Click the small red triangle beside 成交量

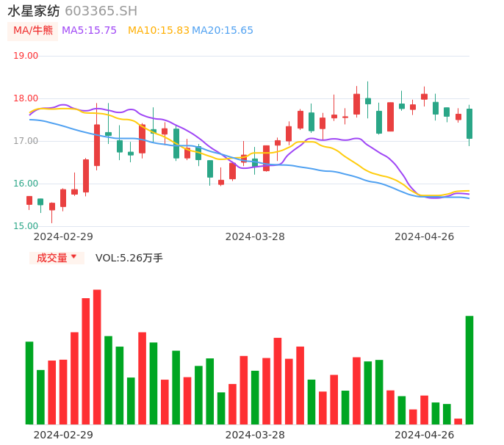click(x=73, y=257)
